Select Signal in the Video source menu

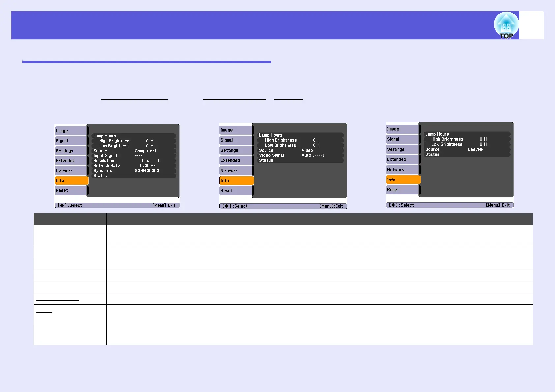click(x=236, y=140)
